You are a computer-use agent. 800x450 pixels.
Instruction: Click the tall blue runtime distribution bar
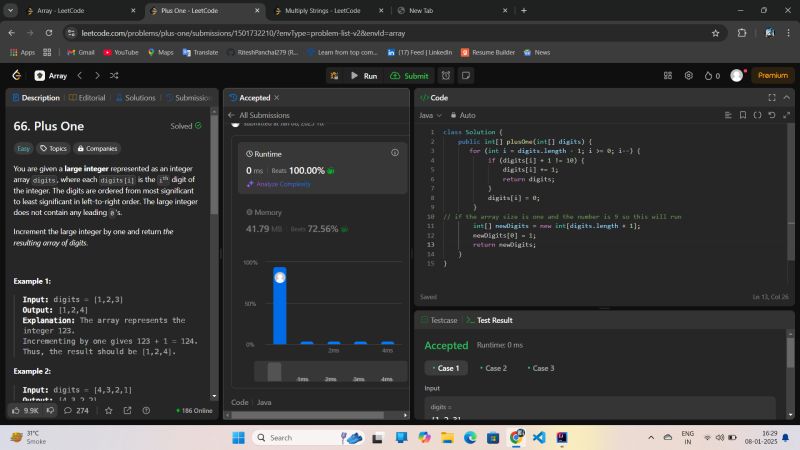click(x=280, y=305)
